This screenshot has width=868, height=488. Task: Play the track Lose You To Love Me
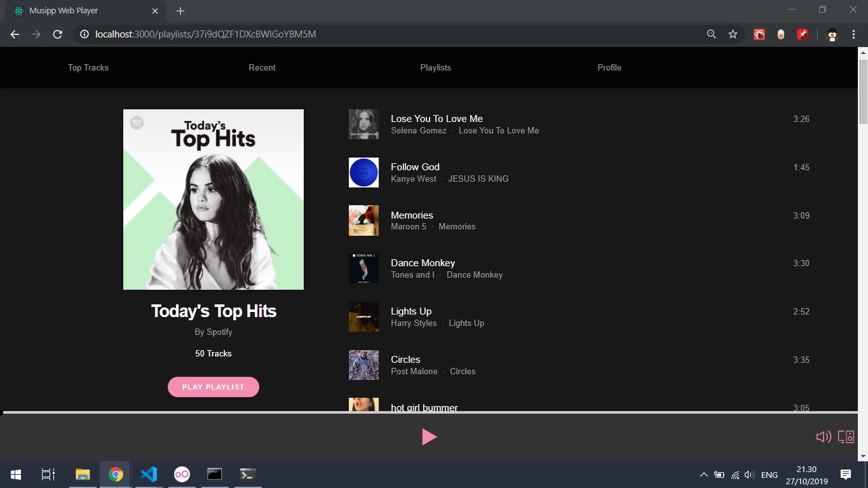pos(437,119)
